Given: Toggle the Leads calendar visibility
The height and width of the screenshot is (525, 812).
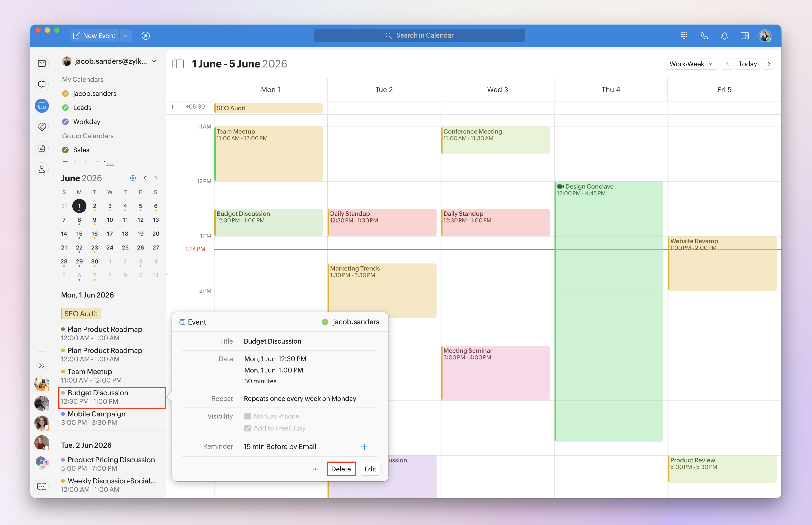Looking at the screenshot, I should pos(65,108).
